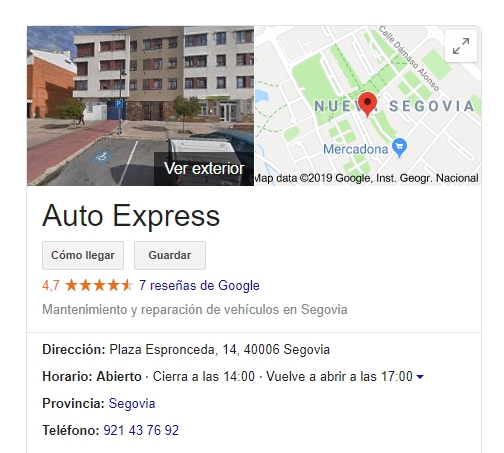504x453 pixels.
Task: Click the Ver exterior overlay label
Action: coord(204,168)
